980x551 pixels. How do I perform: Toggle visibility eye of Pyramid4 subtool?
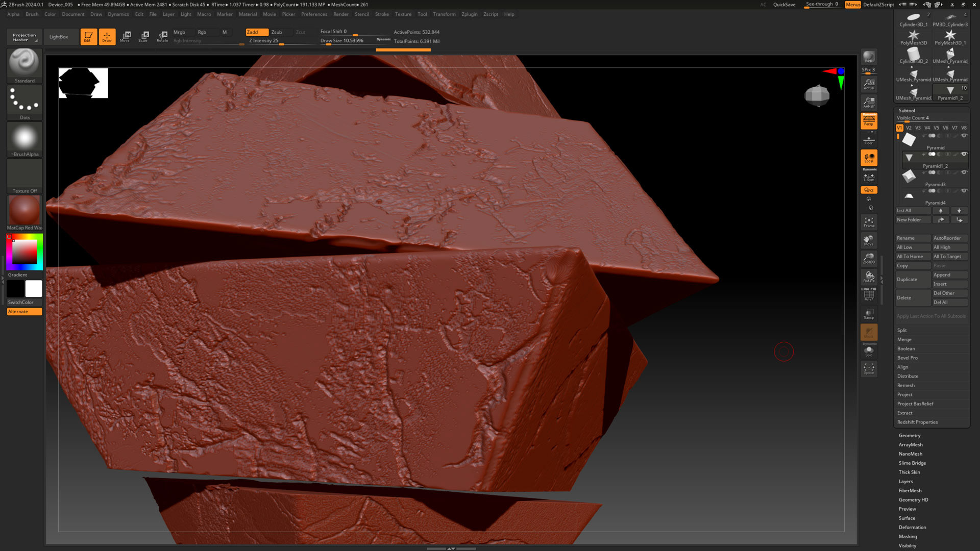coord(964,191)
